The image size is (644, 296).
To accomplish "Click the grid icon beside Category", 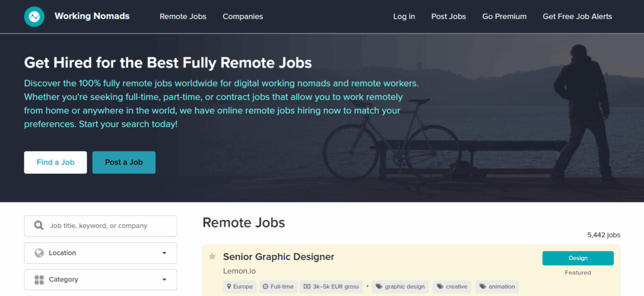I will (39, 280).
